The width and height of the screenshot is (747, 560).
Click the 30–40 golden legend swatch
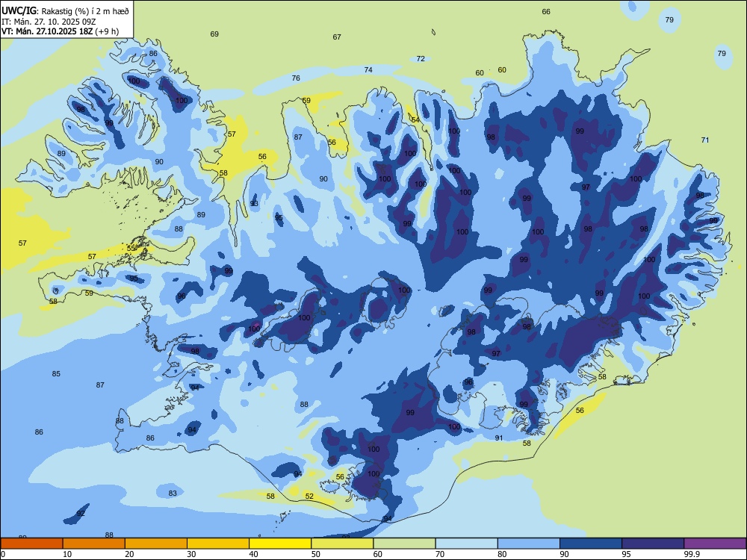(x=218, y=544)
